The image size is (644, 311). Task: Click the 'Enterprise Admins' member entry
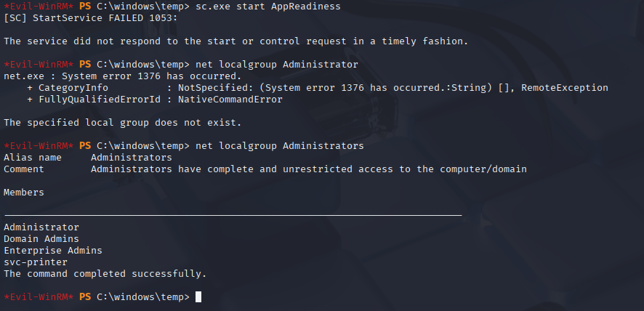pyautogui.click(x=53, y=250)
